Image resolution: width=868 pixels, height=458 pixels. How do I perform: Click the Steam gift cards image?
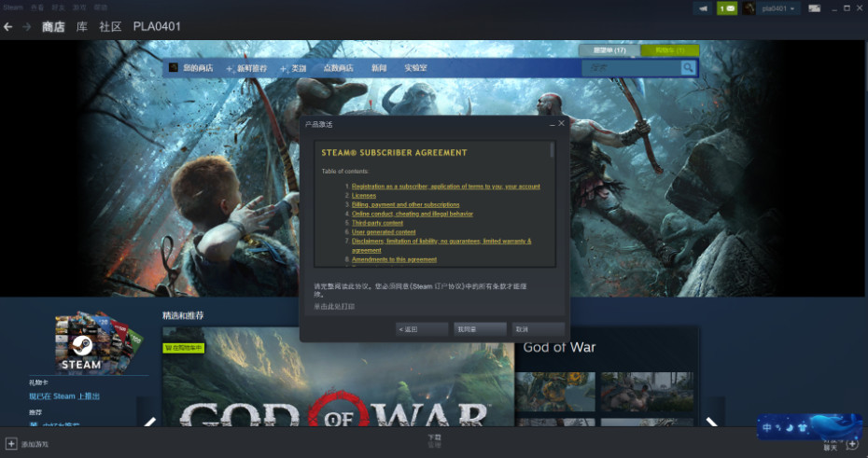[99, 342]
